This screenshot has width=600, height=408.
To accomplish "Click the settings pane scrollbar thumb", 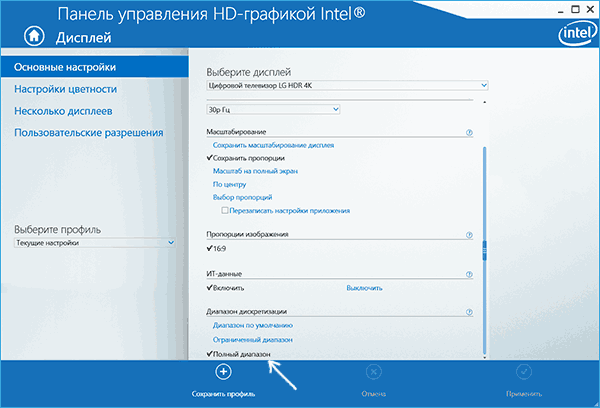I will (x=484, y=251).
